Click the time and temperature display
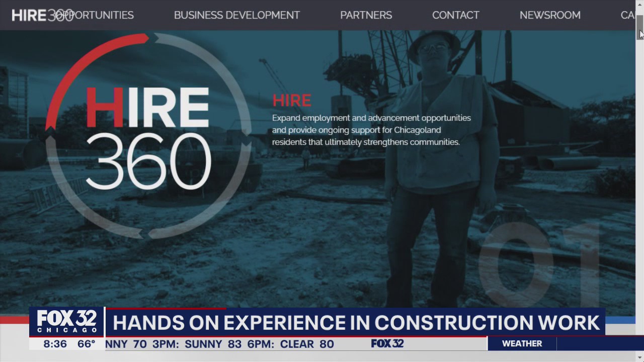This screenshot has width=644, height=362. [x=69, y=344]
